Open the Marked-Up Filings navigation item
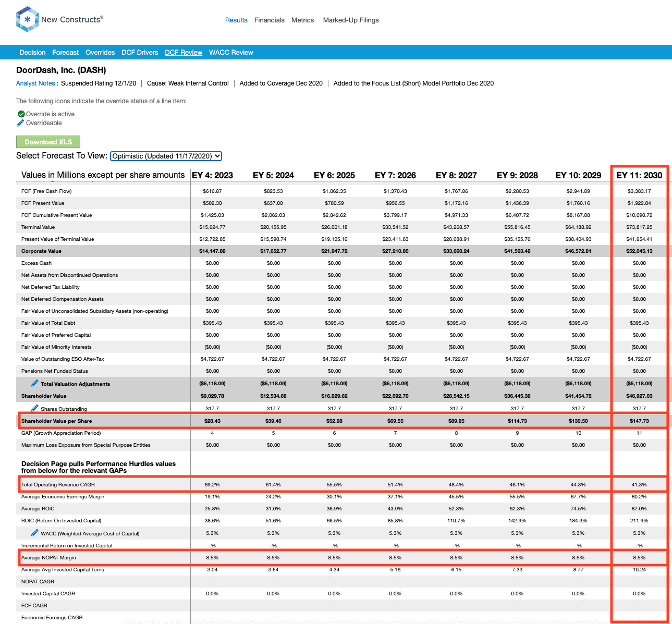 point(351,20)
